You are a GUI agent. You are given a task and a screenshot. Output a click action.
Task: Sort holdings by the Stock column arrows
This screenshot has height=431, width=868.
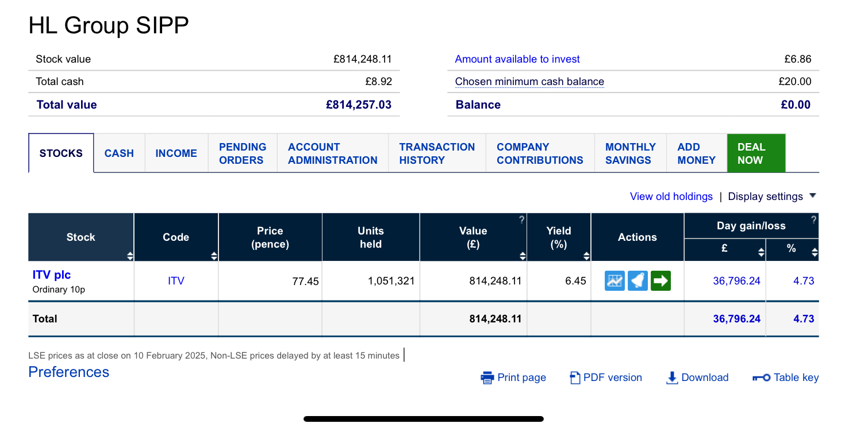click(130, 256)
